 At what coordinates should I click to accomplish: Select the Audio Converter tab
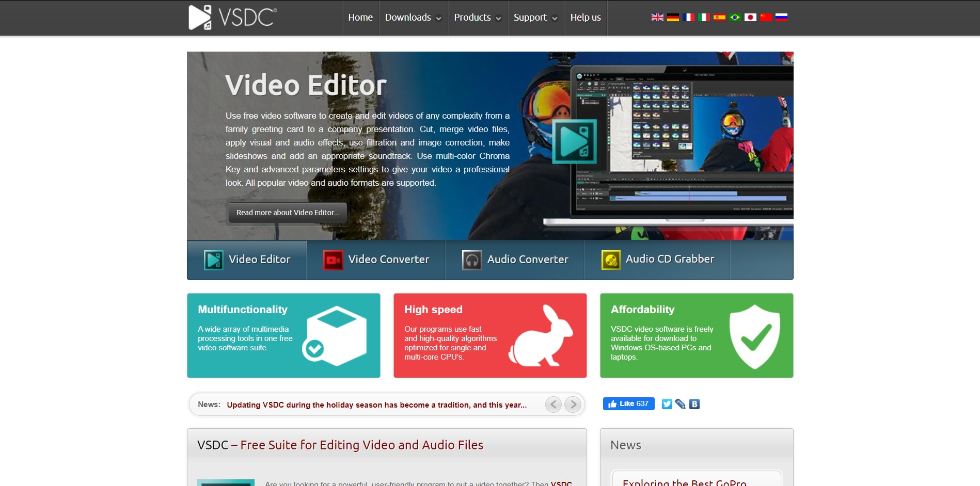coord(515,260)
